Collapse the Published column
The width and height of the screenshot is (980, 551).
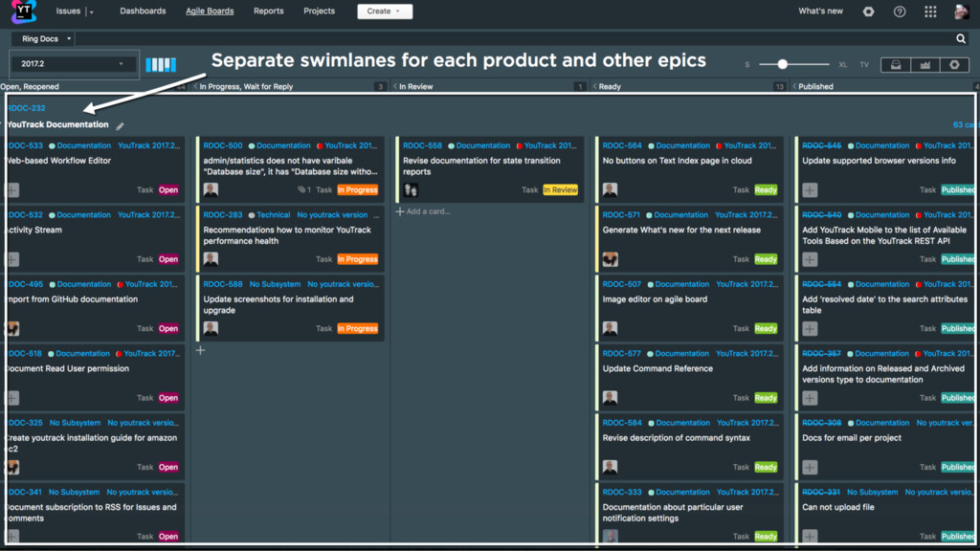pos(794,86)
